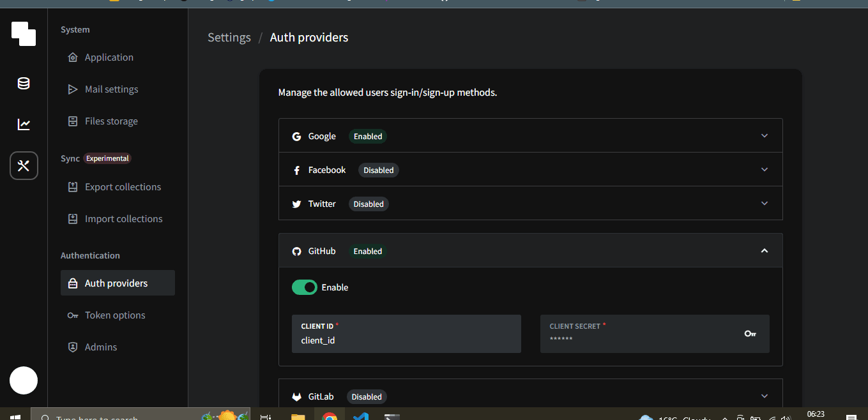The height and width of the screenshot is (420, 868).
Task: Click the Google logo icon
Action: [296, 137]
